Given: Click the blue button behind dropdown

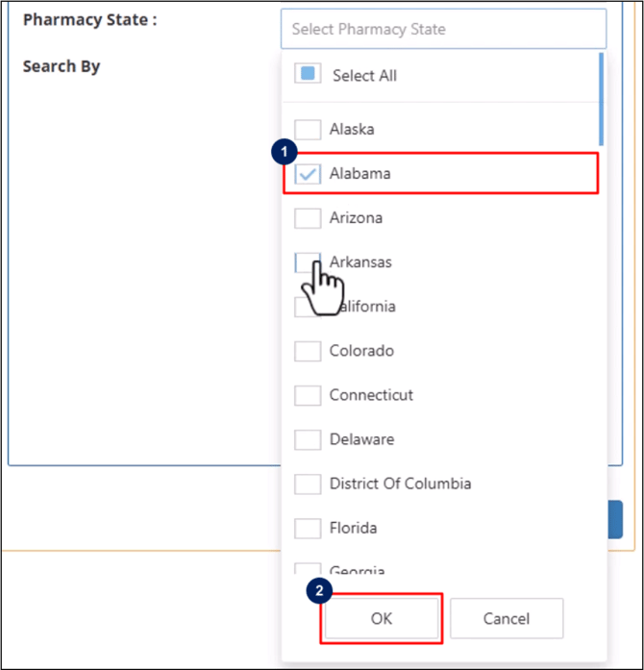Looking at the screenshot, I should (616, 519).
